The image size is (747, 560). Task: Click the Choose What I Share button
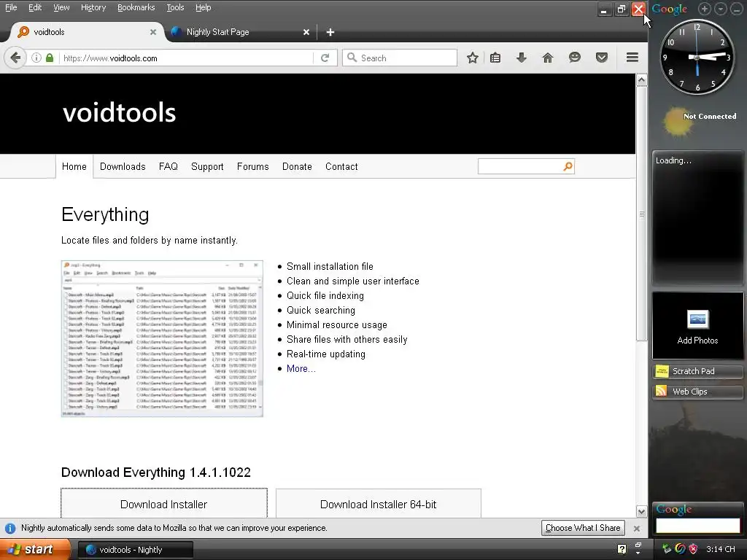point(583,528)
